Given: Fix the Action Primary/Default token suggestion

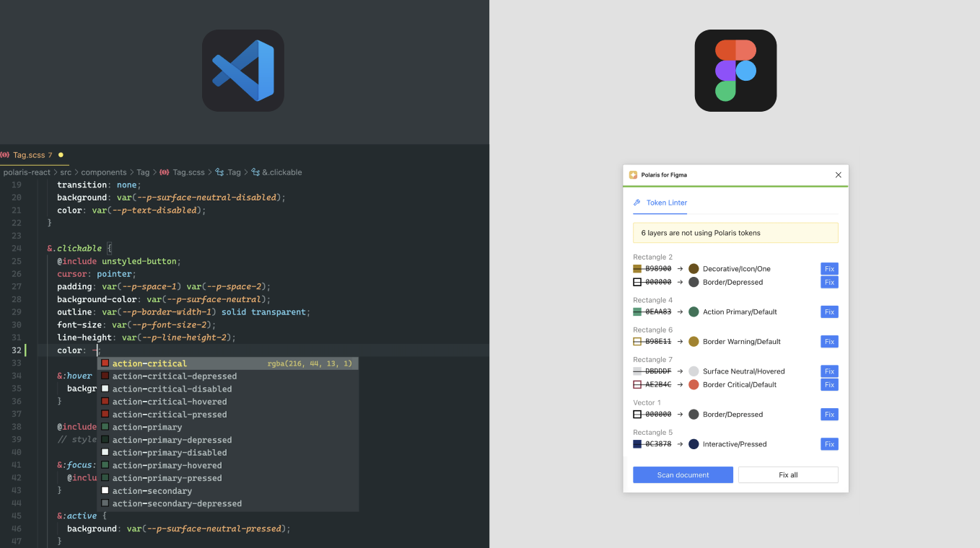Looking at the screenshot, I should pos(829,312).
